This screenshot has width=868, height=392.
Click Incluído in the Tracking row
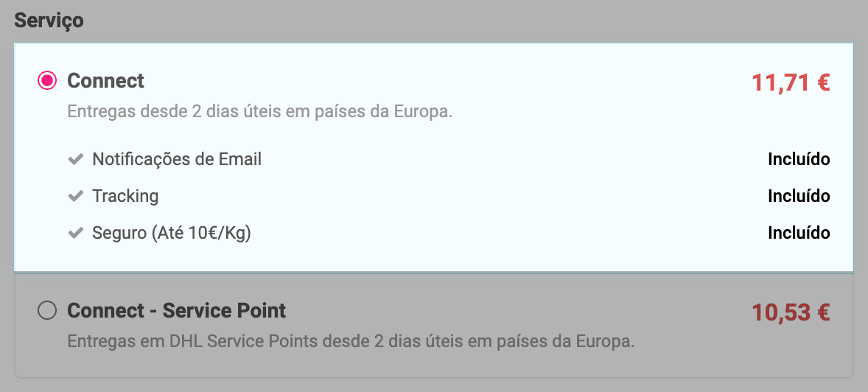coord(799,196)
